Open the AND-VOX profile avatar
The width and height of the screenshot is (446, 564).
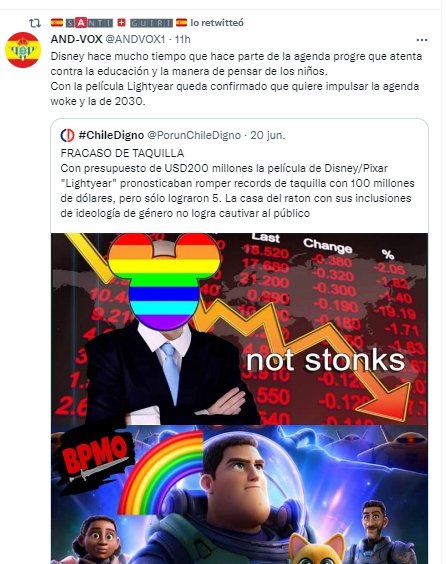23,50
